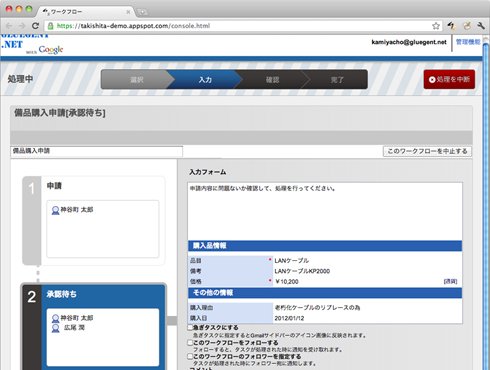Close the ワークフロー browser tab

point(128,12)
